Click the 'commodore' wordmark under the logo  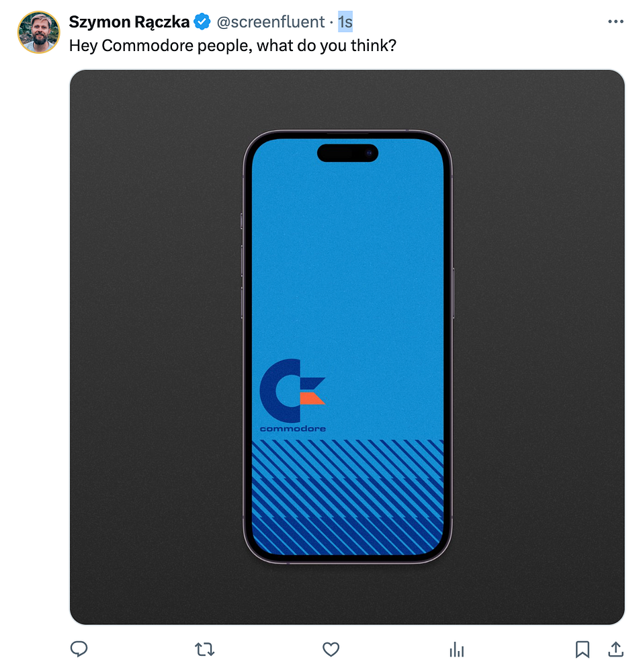292,429
